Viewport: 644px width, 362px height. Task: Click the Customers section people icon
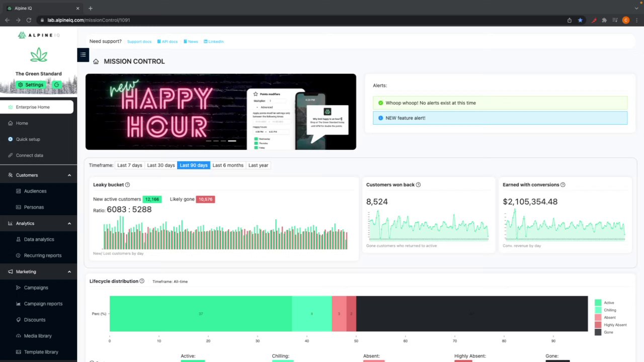pyautogui.click(x=11, y=175)
